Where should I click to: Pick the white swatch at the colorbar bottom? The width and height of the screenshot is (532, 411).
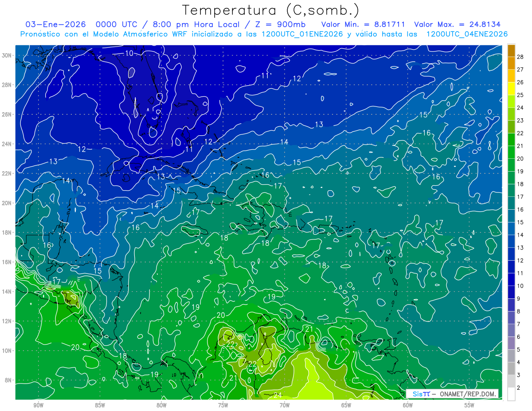pos(511,394)
